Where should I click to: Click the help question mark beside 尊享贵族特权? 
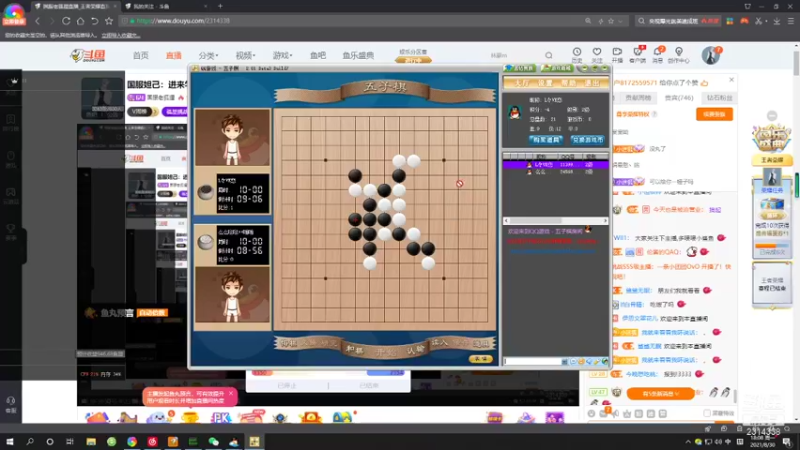pyautogui.click(x=655, y=114)
